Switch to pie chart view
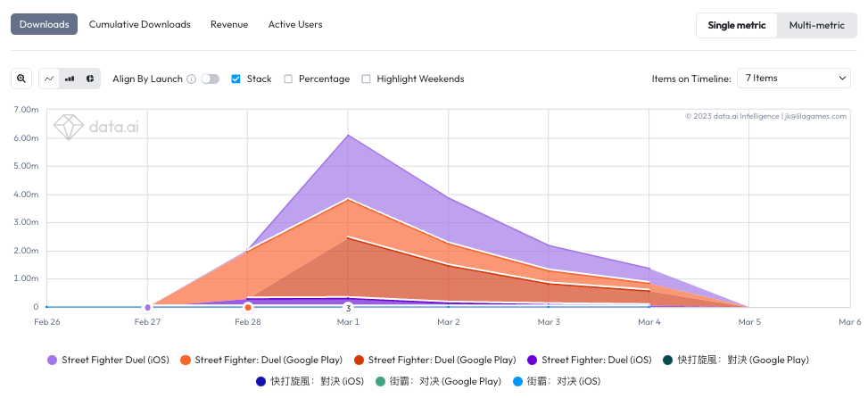Screen dimensions: 868x398 coord(90,79)
